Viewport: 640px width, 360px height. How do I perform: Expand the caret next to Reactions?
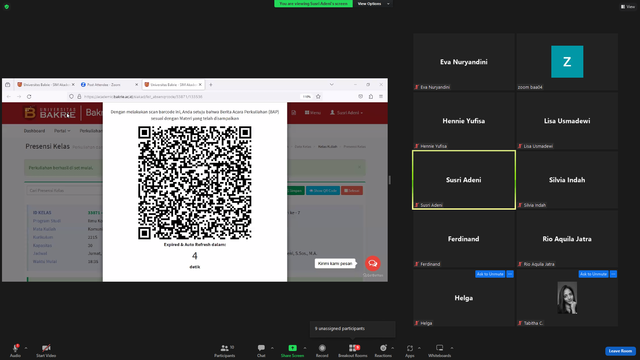392,348
